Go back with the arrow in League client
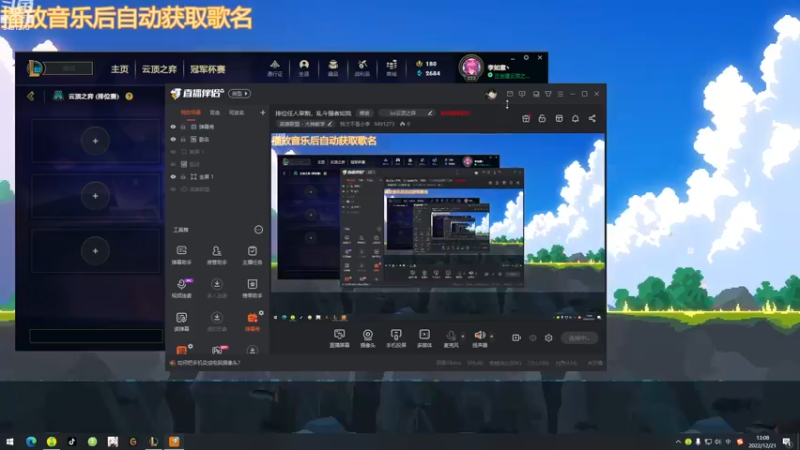Screen dimensions: 800x450 (31, 96)
